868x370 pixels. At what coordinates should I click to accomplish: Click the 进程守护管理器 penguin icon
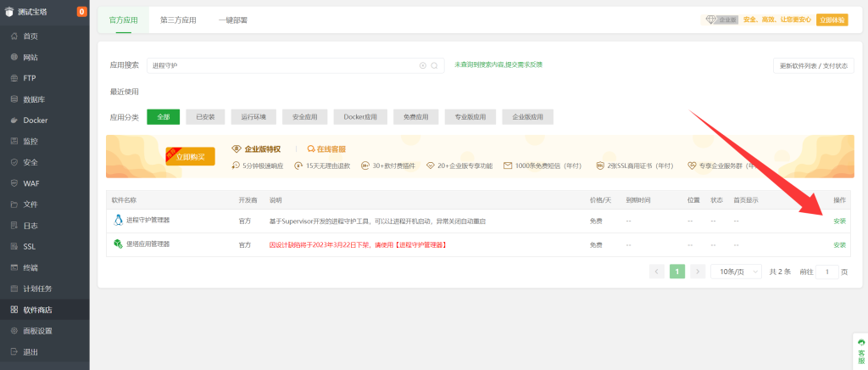pyautogui.click(x=118, y=220)
